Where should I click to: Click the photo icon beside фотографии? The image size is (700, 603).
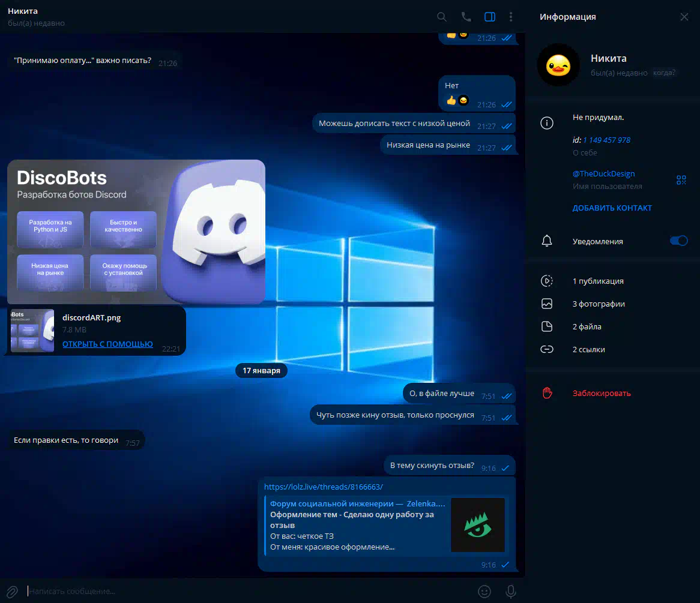click(547, 304)
